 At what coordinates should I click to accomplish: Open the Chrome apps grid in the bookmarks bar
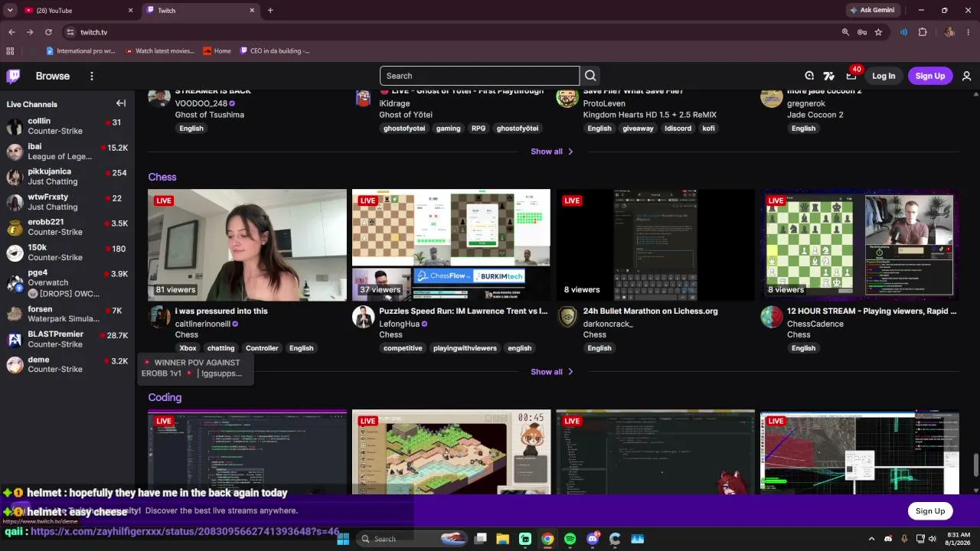[10, 51]
